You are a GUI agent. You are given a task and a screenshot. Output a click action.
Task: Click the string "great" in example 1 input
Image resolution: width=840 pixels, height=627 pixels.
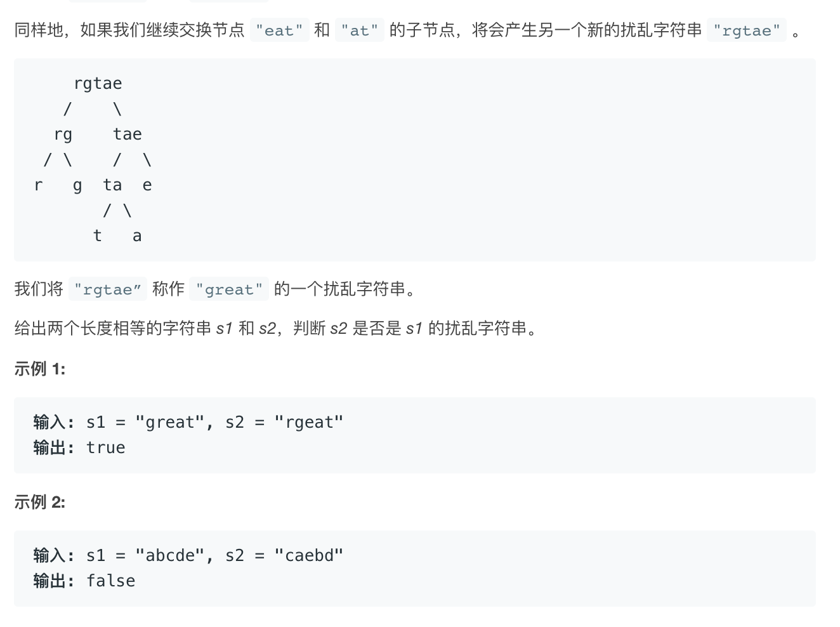(x=169, y=422)
